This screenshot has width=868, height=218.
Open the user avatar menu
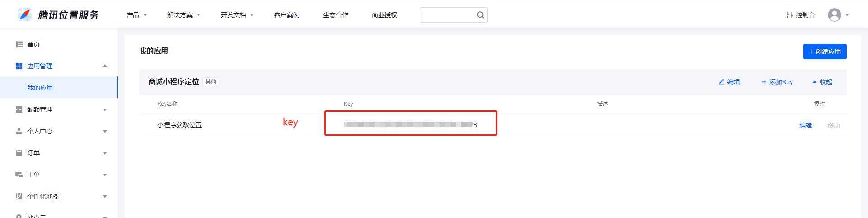pyautogui.click(x=834, y=15)
